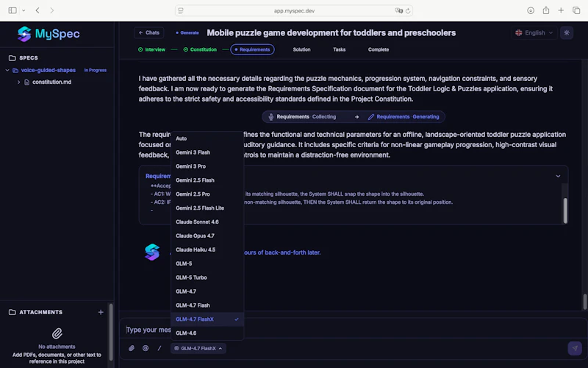This screenshot has height=368, width=588.
Task: Open voice-guided-shapes spec folder
Action: (x=49, y=70)
